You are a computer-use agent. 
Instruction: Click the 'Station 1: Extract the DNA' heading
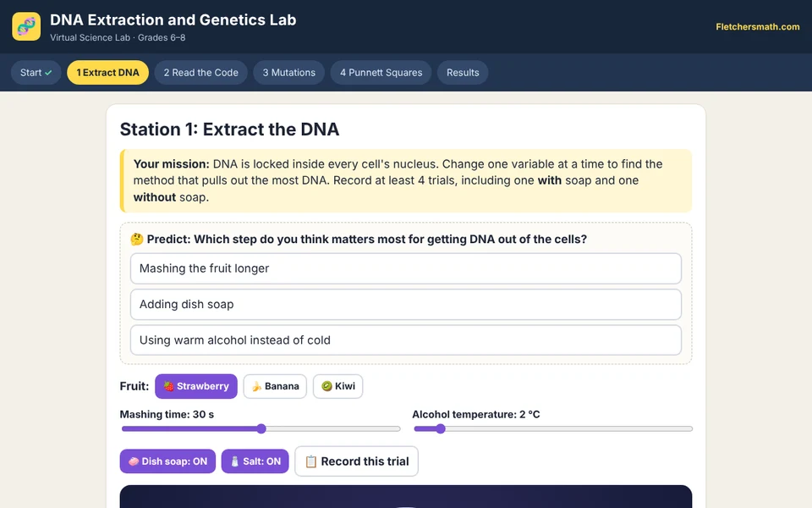229,129
